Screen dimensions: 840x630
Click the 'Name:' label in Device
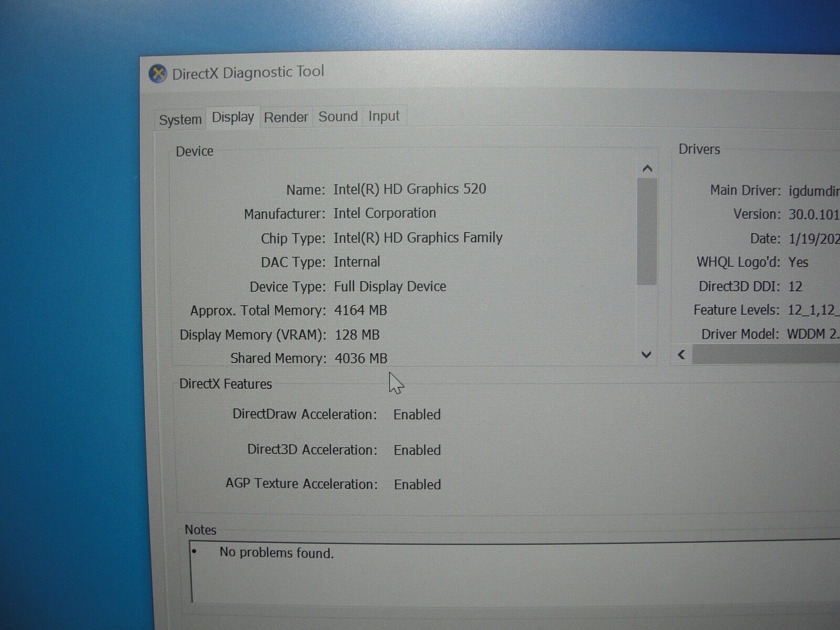306,190
